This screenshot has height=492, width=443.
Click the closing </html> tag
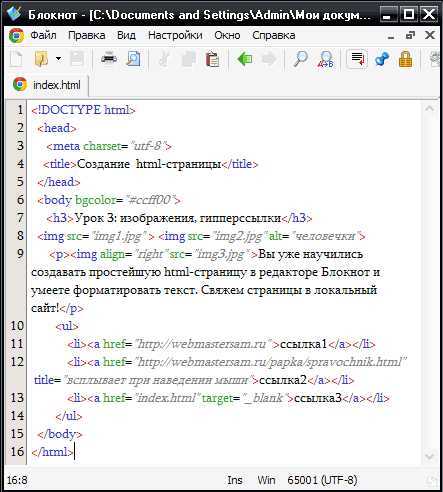coord(52,452)
